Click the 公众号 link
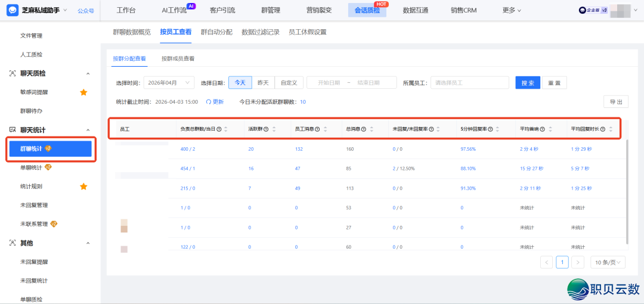This screenshot has width=644, height=304. pyautogui.click(x=86, y=11)
